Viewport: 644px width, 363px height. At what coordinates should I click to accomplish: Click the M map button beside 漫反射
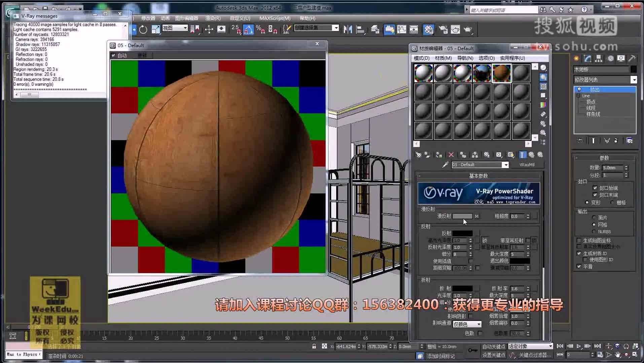pos(476,216)
